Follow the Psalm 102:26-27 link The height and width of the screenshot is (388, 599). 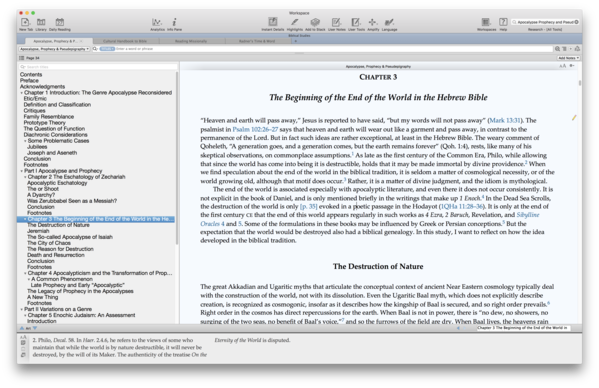click(255, 129)
